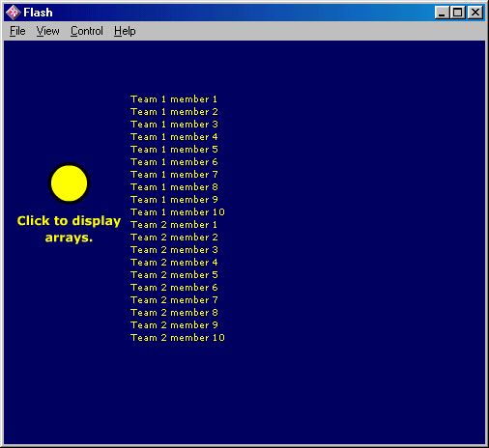The height and width of the screenshot is (448, 489).
Task: Select the 'Team 1 member 5' line
Action: click(x=174, y=150)
